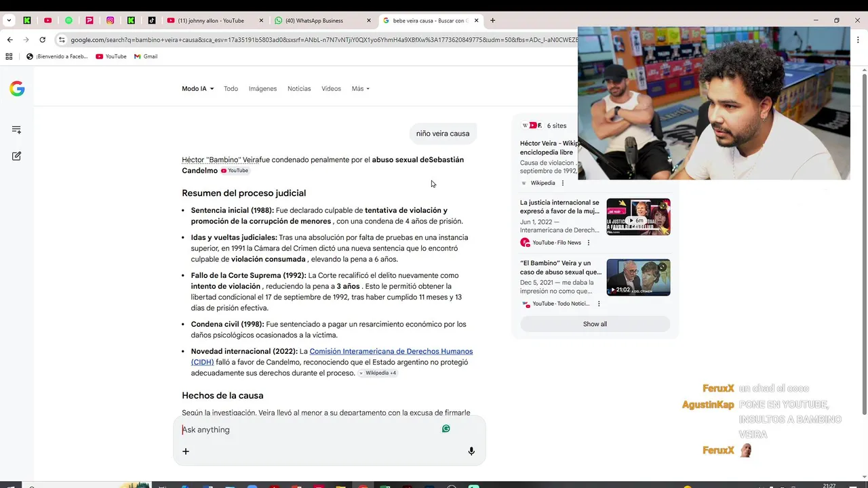This screenshot has height=488, width=868.
Task: Open a new browser tab
Action: pyautogui.click(x=492, y=20)
